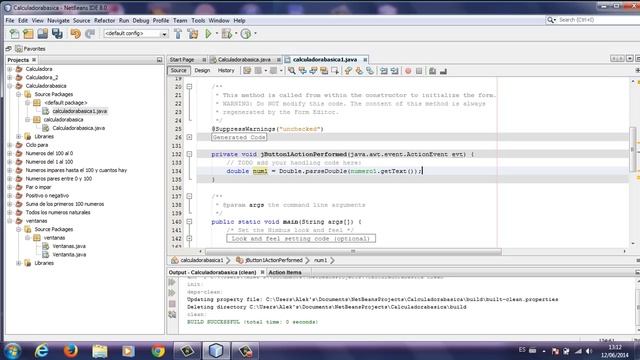Screen dimensions: 640x360
Task: Click the New File toolbar icon
Action: pyautogui.click(x=14, y=34)
